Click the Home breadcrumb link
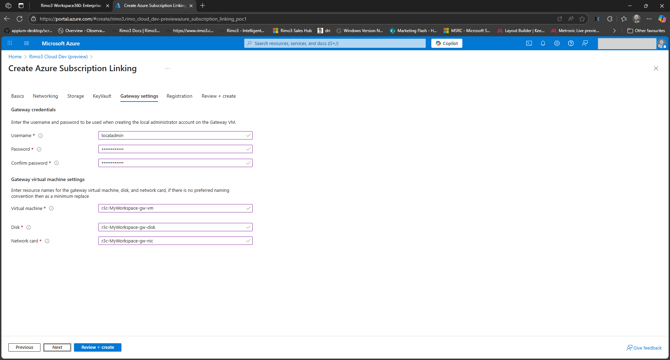670x360 pixels. tap(15, 56)
